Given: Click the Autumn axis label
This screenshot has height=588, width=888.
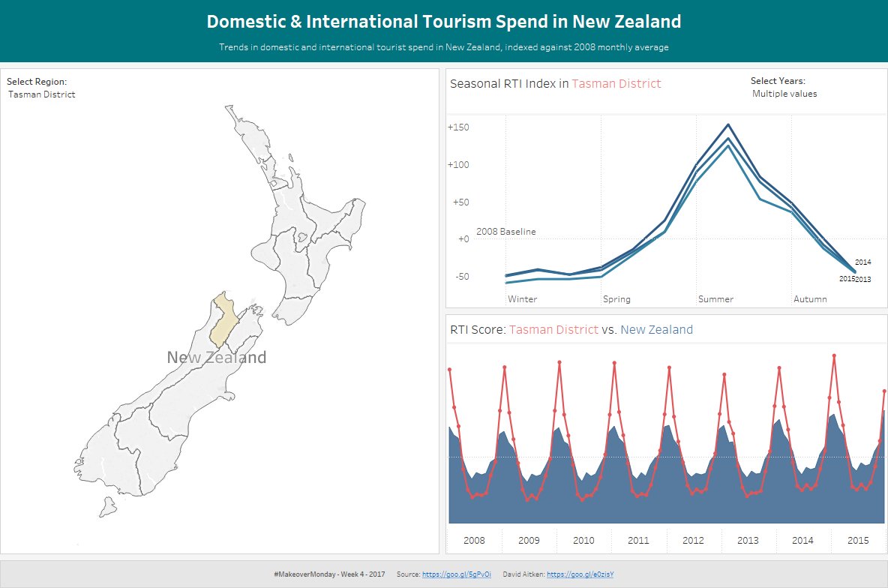Looking at the screenshot, I should point(810,299).
